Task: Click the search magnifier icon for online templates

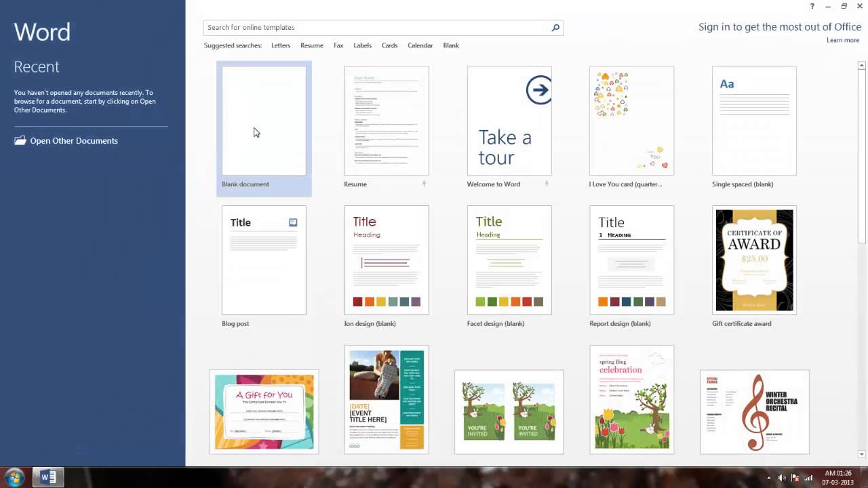Action: 555,28
